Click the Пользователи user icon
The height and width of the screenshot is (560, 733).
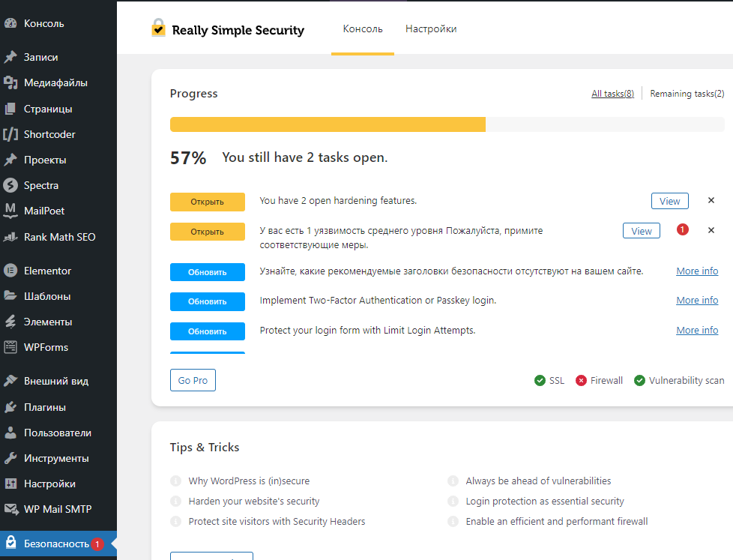pyautogui.click(x=10, y=433)
